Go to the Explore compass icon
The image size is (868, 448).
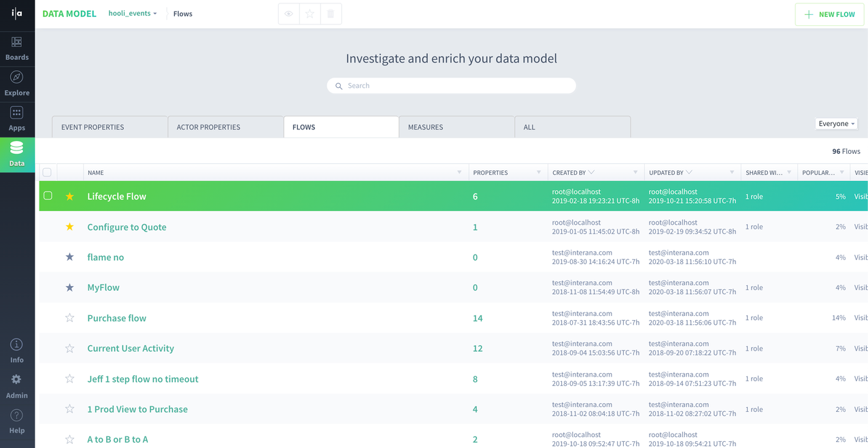17,77
